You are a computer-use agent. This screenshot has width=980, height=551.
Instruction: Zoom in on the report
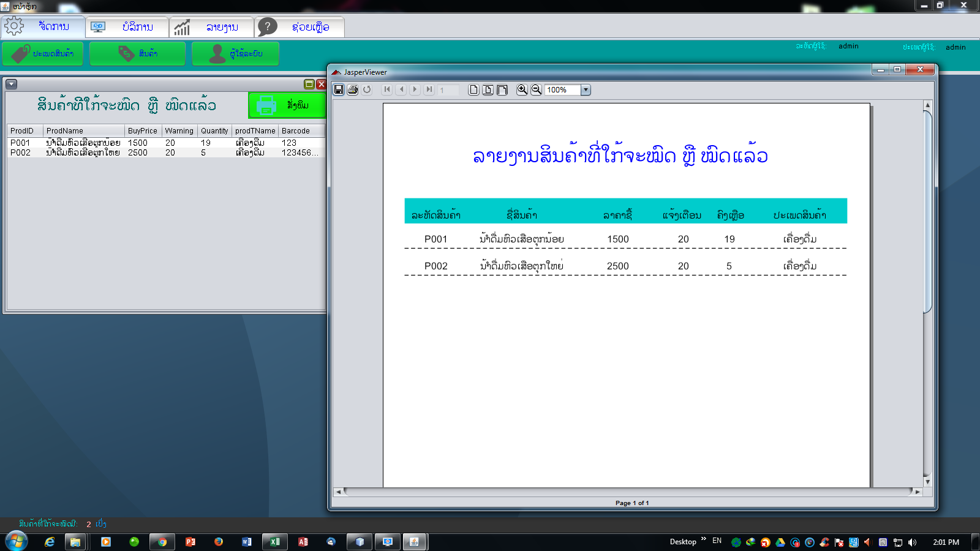(x=521, y=89)
